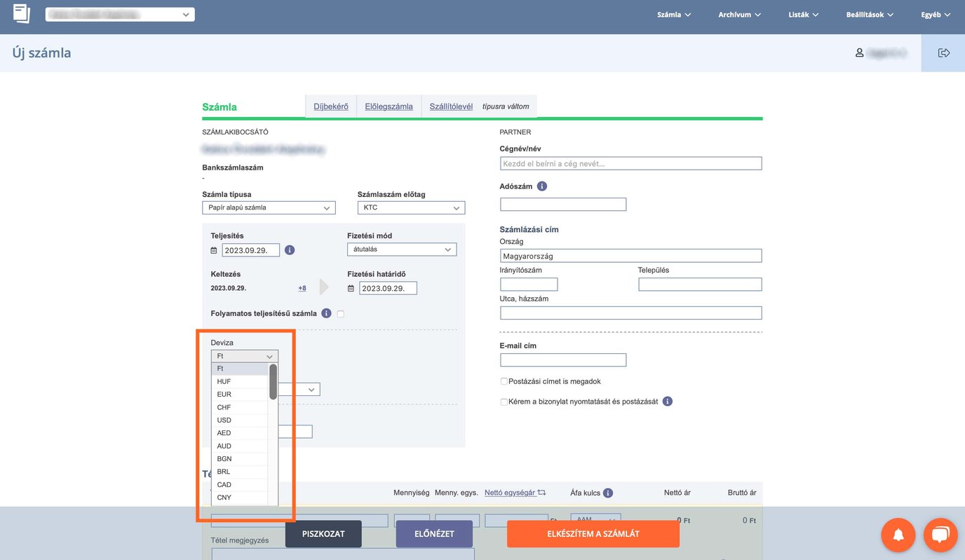Click the info icon next to Áfa kulcs

607,493
